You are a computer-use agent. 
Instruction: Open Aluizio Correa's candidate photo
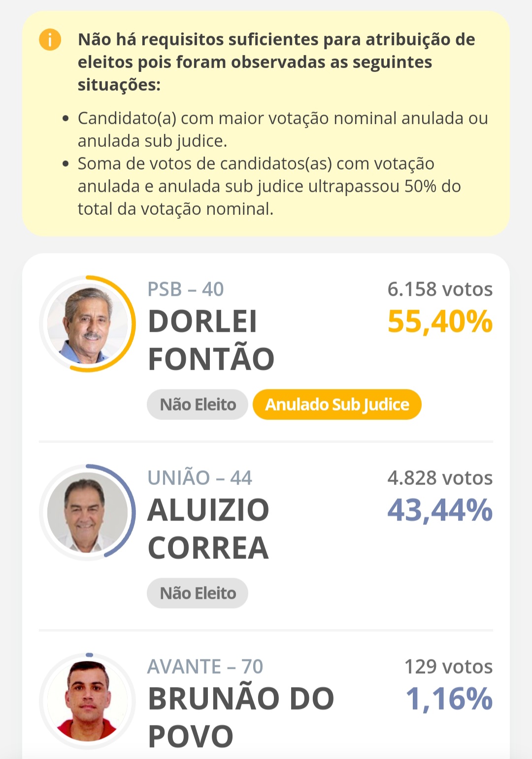[87, 513]
